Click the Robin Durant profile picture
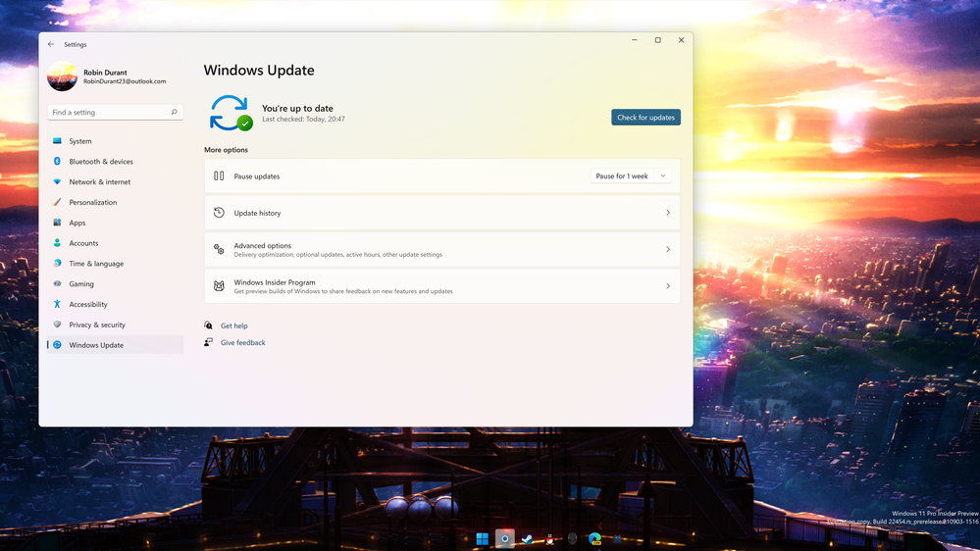Screen dimensions: 980x551 (62, 76)
